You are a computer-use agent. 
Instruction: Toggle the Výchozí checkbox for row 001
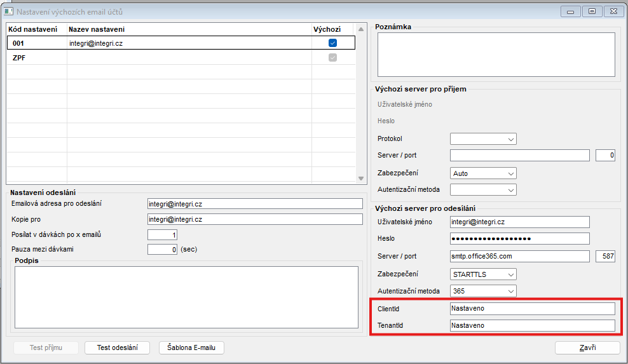coord(332,43)
